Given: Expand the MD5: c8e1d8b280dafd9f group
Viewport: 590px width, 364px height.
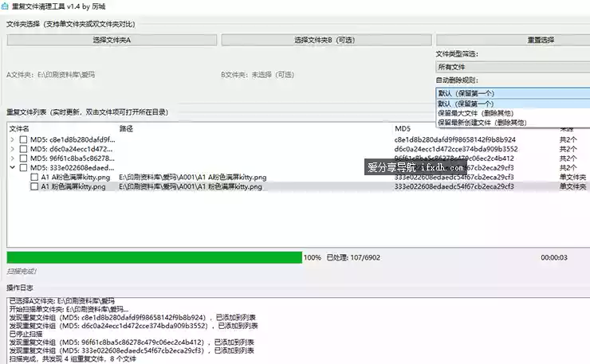Looking at the screenshot, I should click(x=12, y=139).
